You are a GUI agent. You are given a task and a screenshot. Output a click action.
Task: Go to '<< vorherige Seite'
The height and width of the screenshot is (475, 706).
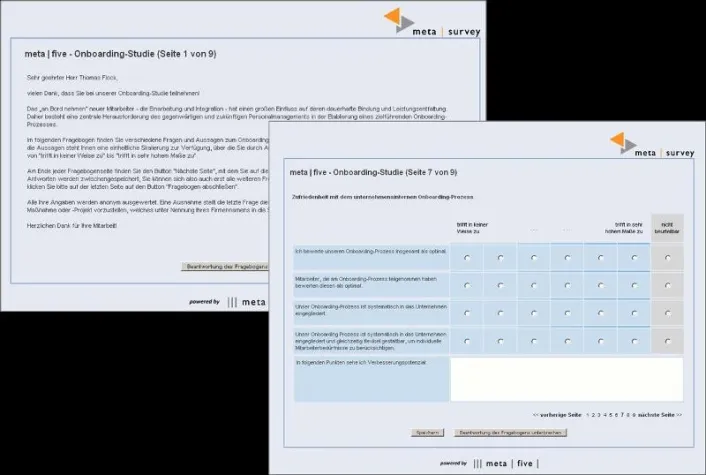(x=557, y=414)
